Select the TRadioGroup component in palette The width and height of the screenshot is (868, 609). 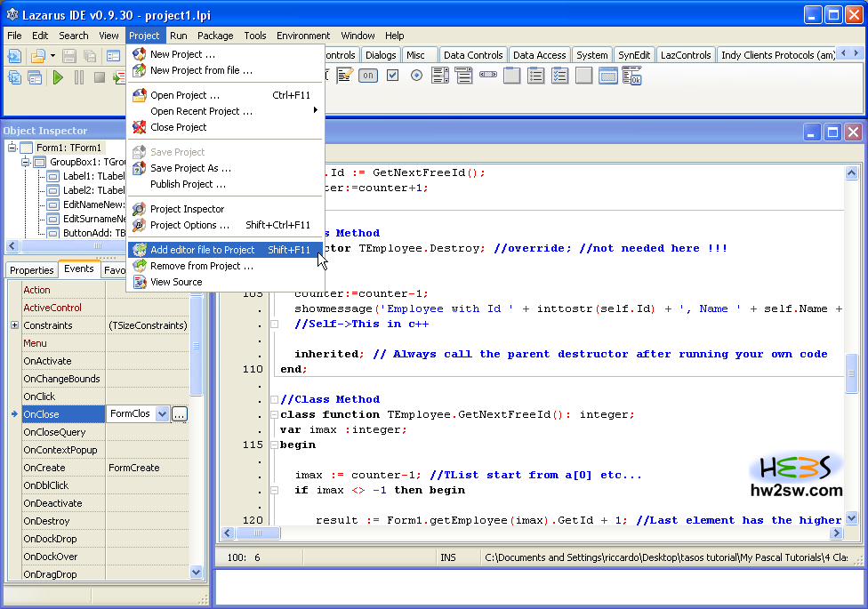tap(535, 76)
